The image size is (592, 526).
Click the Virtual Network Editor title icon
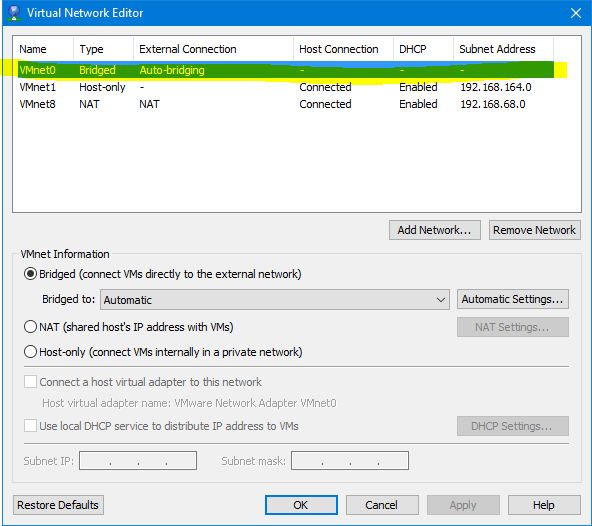pos(14,12)
